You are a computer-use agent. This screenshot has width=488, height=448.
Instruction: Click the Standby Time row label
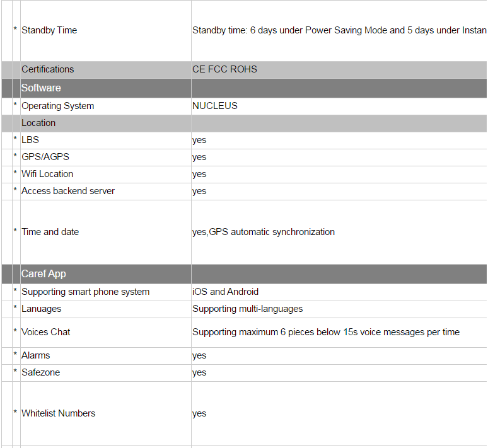[x=49, y=30]
